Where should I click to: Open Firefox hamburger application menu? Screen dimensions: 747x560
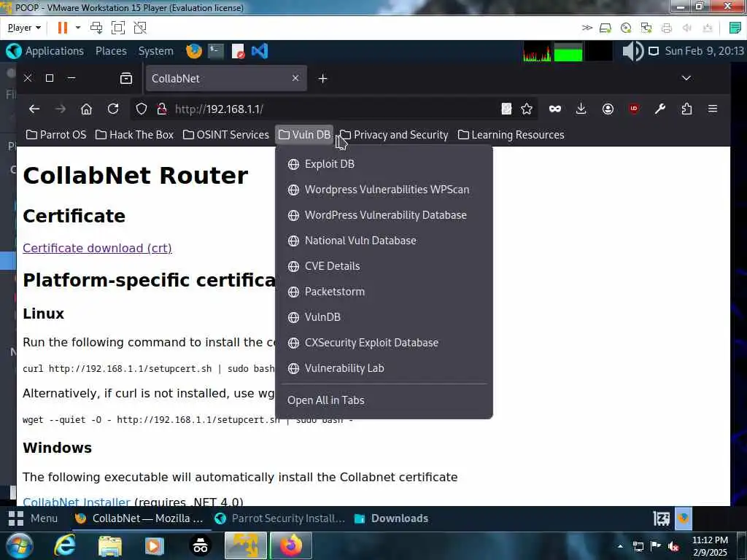click(x=713, y=109)
